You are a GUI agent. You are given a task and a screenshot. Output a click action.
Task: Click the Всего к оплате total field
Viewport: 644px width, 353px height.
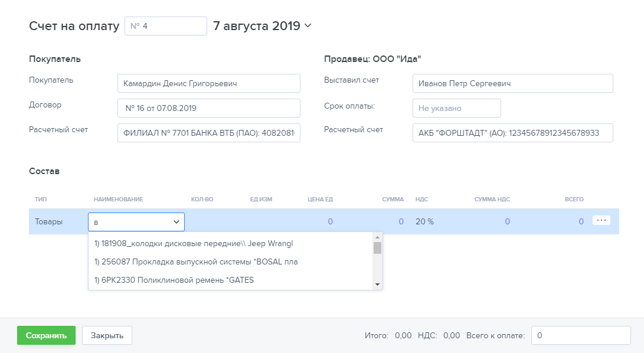tap(580, 335)
